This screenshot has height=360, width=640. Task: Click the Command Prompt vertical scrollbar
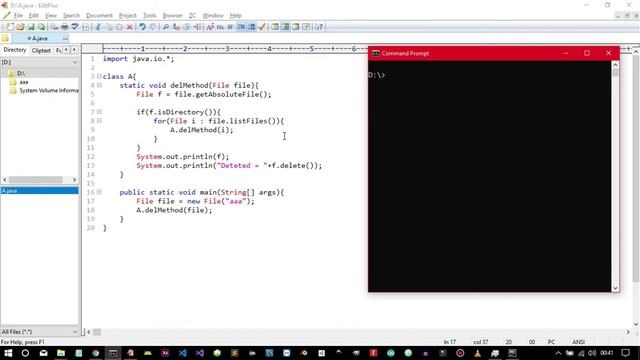[x=615, y=176]
